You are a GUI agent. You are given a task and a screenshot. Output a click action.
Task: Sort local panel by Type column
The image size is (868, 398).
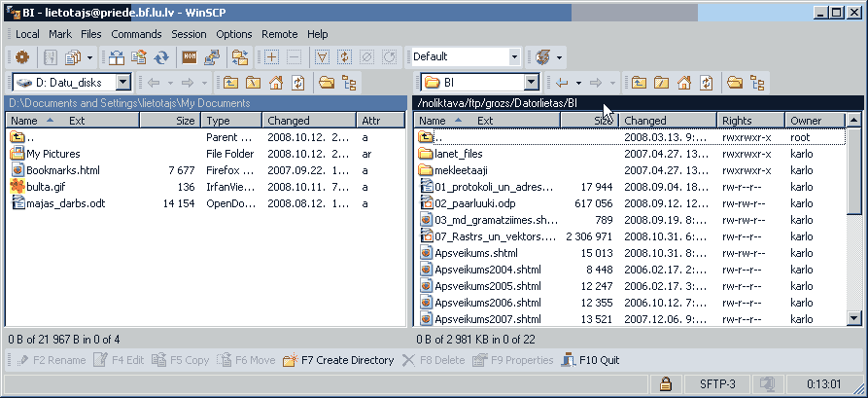(230, 121)
